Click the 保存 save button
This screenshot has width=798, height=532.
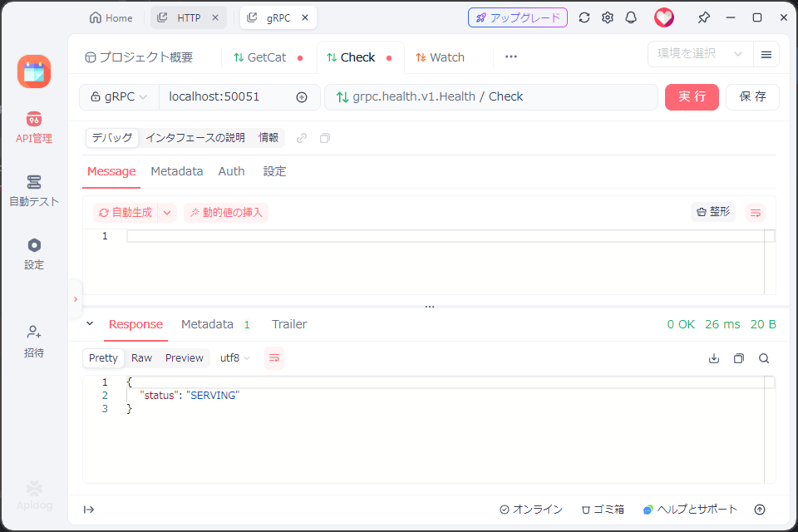click(752, 96)
